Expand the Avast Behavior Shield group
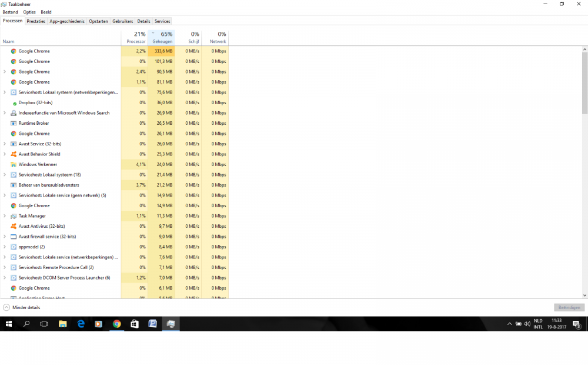 (5, 154)
